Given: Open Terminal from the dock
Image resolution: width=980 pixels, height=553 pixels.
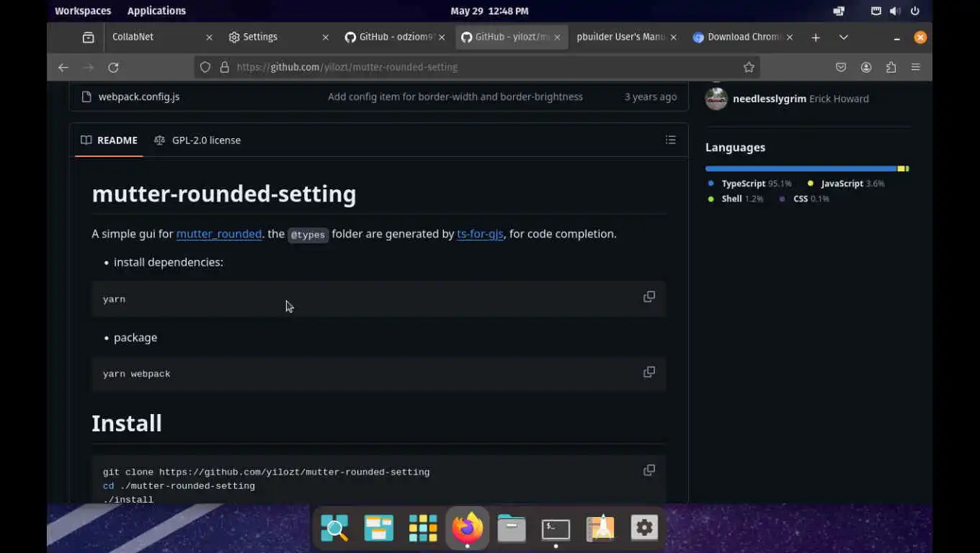Looking at the screenshot, I should coord(556,529).
